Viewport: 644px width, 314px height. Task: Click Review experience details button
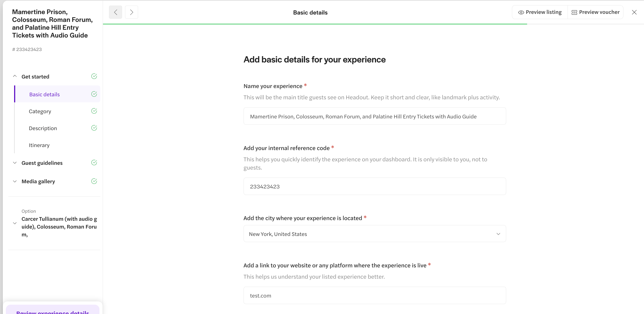(53, 311)
